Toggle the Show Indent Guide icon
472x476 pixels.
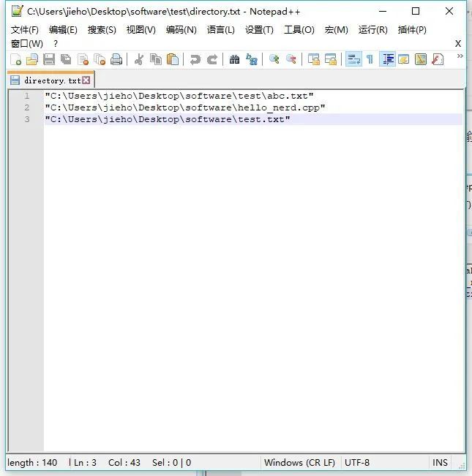pos(388,59)
